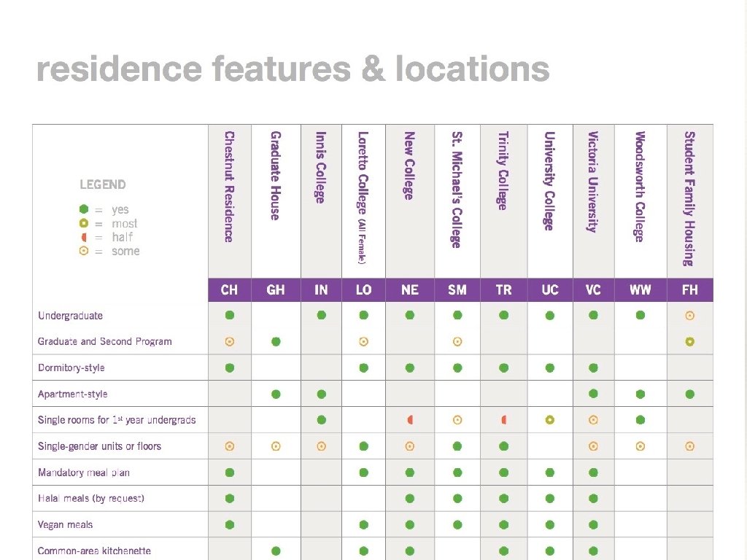Click the Single rooms for 1st year undergrads label
The width and height of the screenshot is (747, 560).
(117, 420)
